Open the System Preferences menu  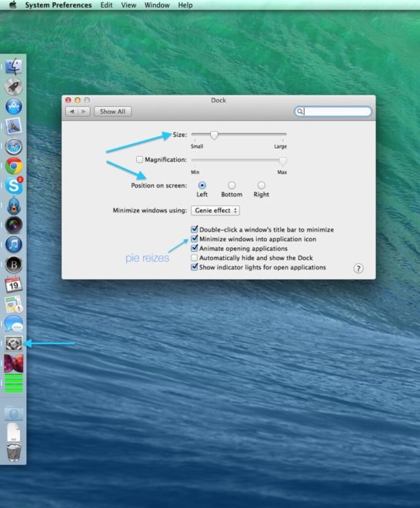tap(58, 5)
